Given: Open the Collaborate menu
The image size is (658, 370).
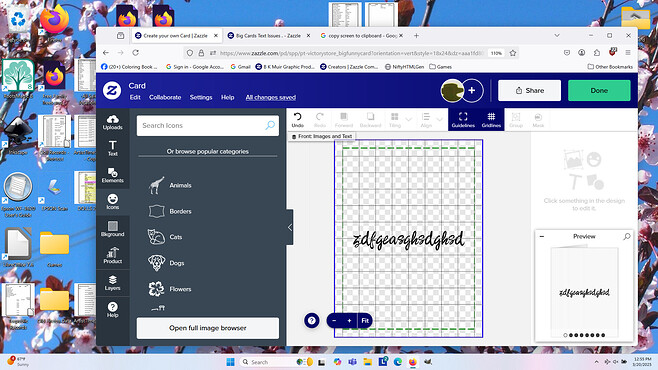Looking at the screenshot, I should tap(165, 97).
